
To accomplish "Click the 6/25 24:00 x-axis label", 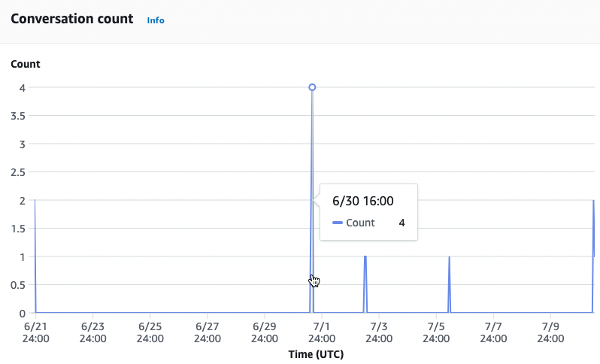I will coord(150,332).
